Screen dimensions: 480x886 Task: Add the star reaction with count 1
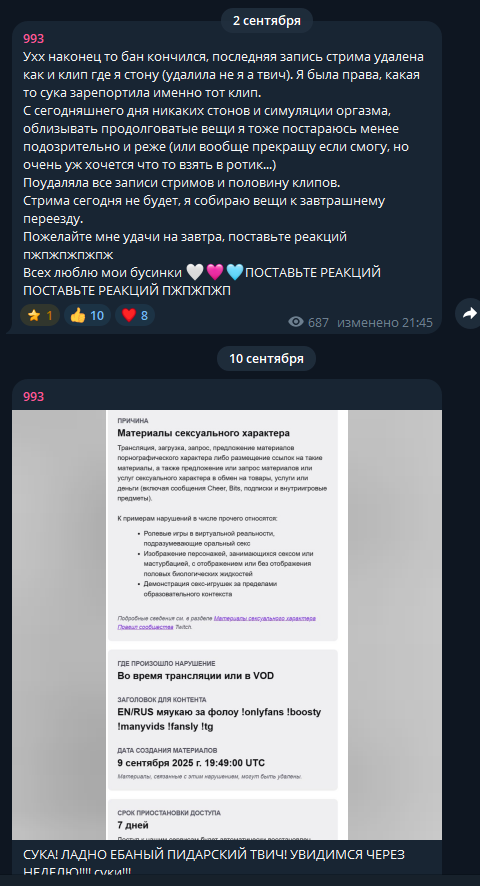coord(40,315)
